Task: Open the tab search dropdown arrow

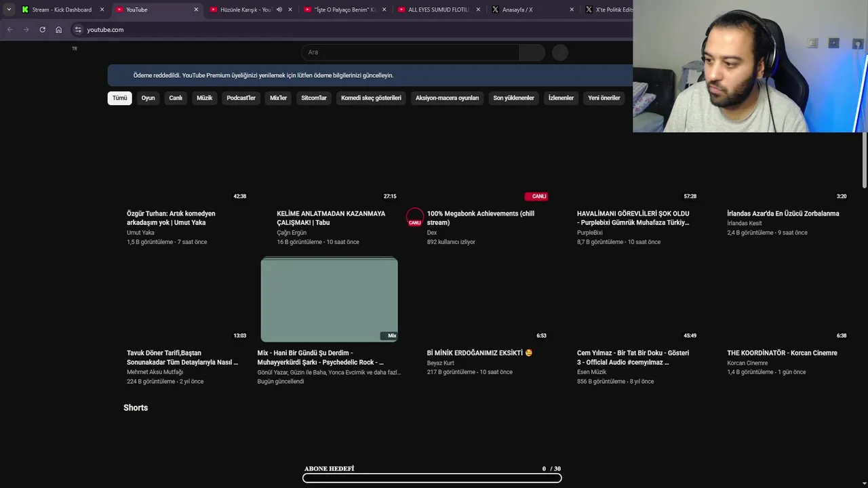Action: 8,9
